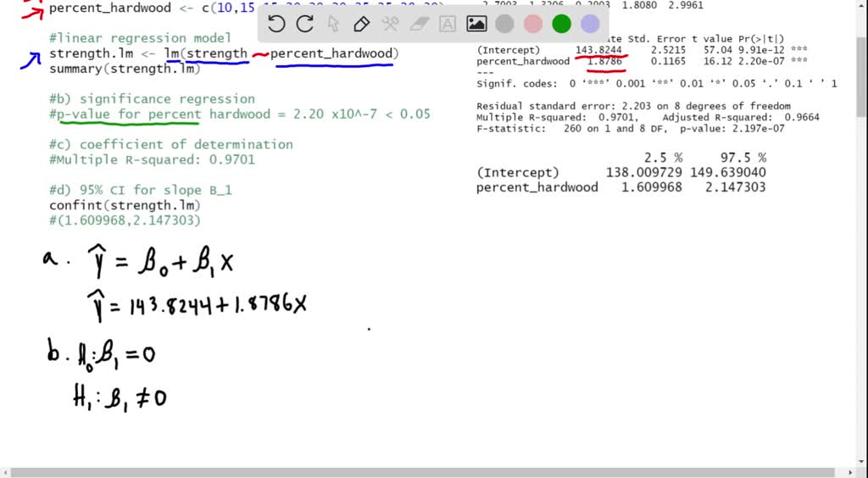The height and width of the screenshot is (478, 868).
Task: Choose the lavender pen color
Action: pos(590,24)
